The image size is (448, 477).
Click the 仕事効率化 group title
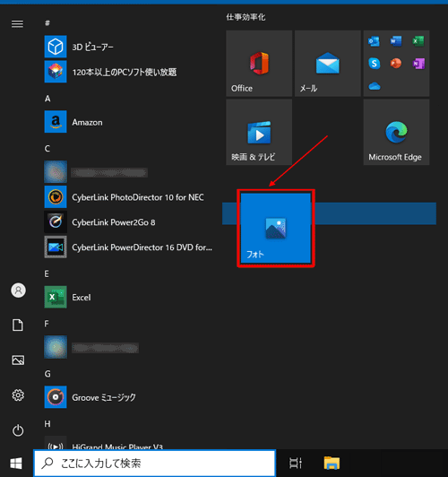[246, 17]
